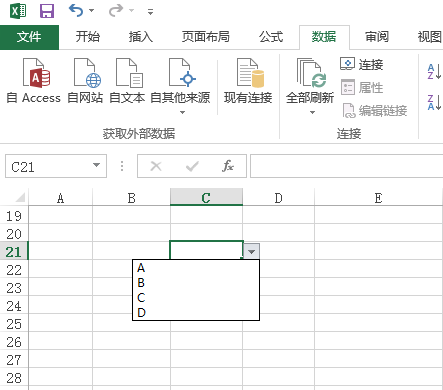Import data 自网站 (from web)
Viewport: 443px width, 390px height.
[x=85, y=81]
